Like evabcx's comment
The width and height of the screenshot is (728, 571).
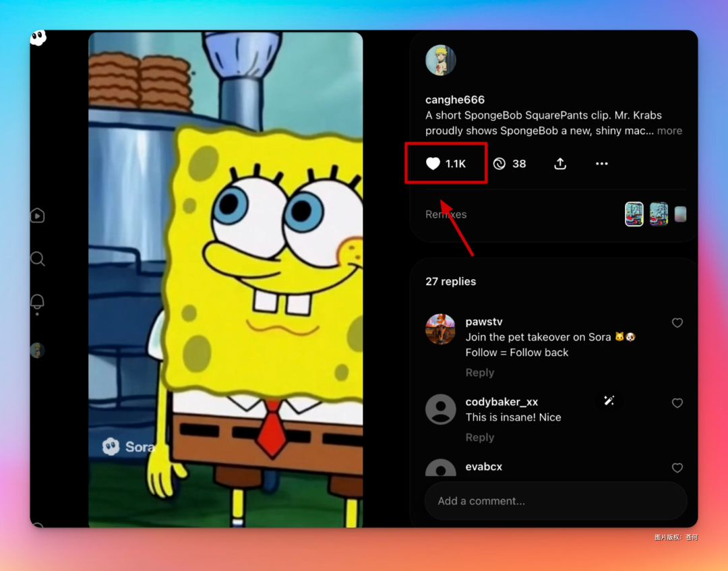[677, 467]
